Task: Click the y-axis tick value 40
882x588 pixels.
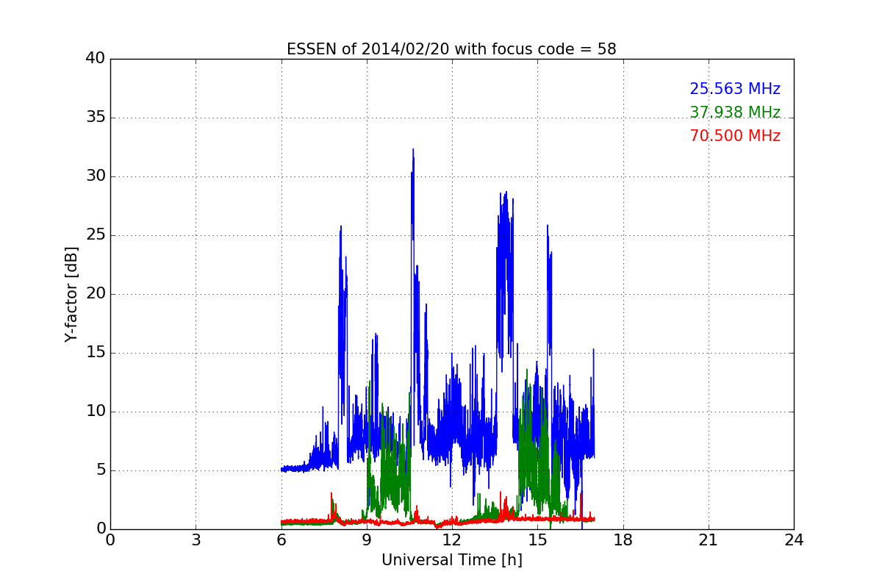Action: coord(96,59)
